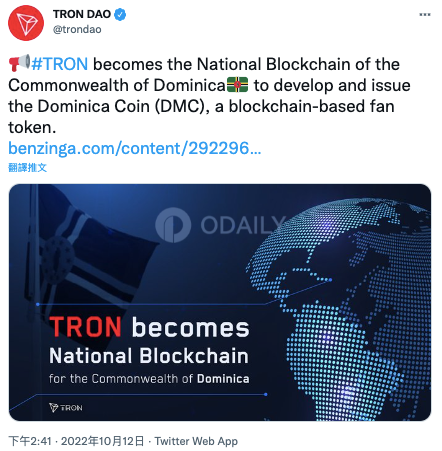Image resolution: width=442 pixels, height=451 pixels.
Task: Click the red megaphone emoji
Action: point(19,63)
